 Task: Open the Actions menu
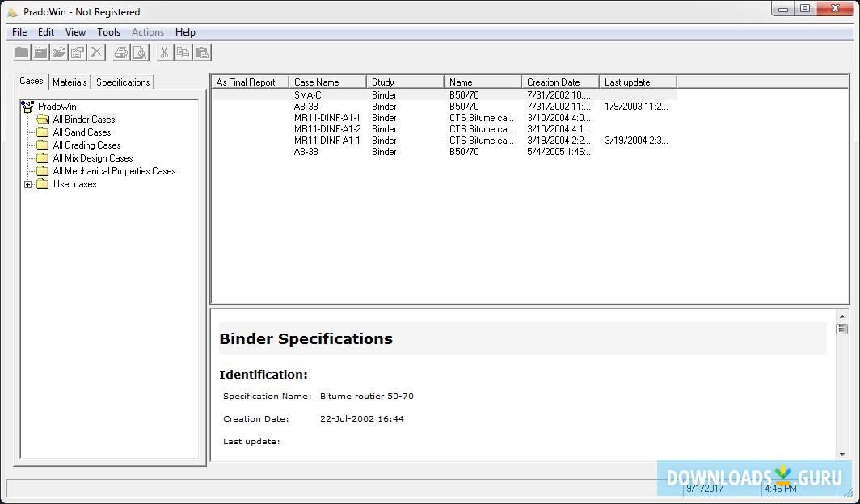coord(148,32)
